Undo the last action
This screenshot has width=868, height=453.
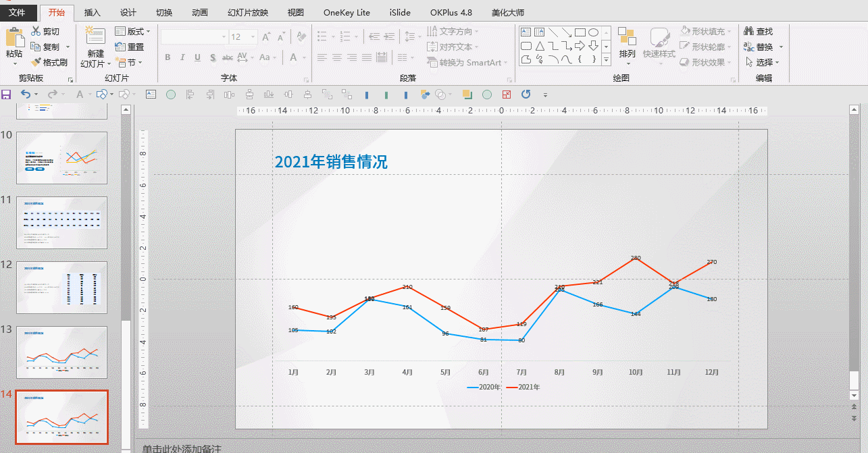click(26, 95)
